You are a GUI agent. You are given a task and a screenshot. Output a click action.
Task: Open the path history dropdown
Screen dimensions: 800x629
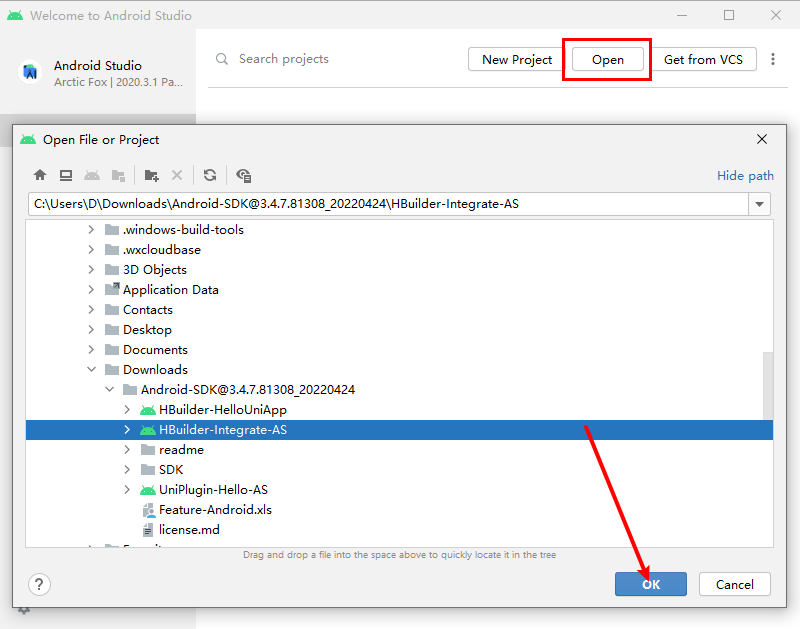pyautogui.click(x=760, y=204)
